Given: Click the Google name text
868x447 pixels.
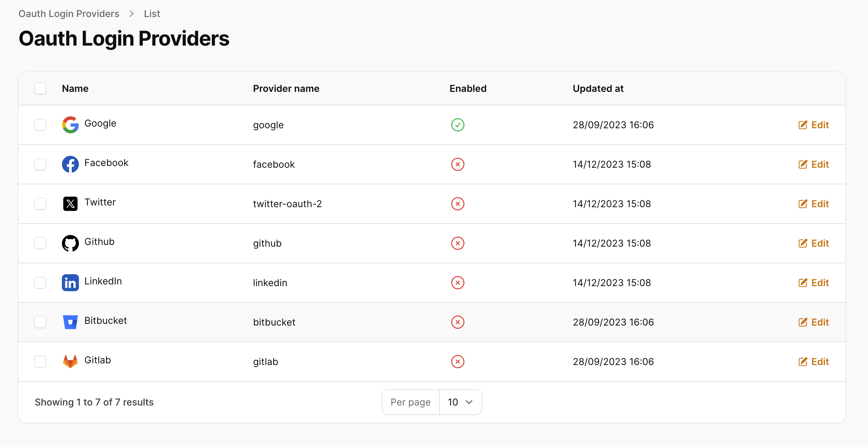Looking at the screenshot, I should pyautogui.click(x=100, y=123).
